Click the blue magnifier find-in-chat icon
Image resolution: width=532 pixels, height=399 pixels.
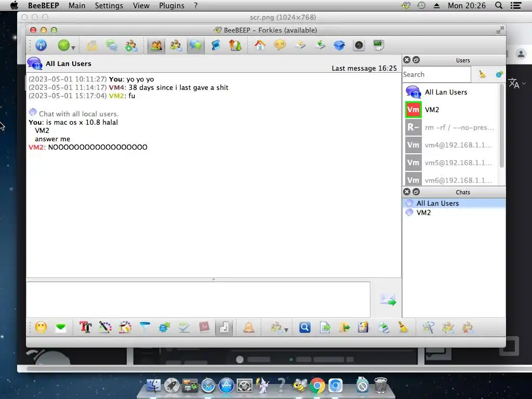304,327
